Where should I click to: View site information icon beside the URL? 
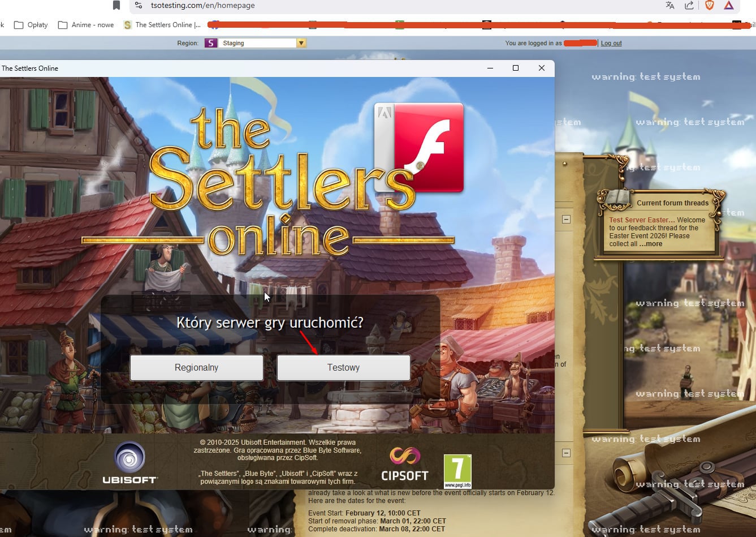point(139,6)
